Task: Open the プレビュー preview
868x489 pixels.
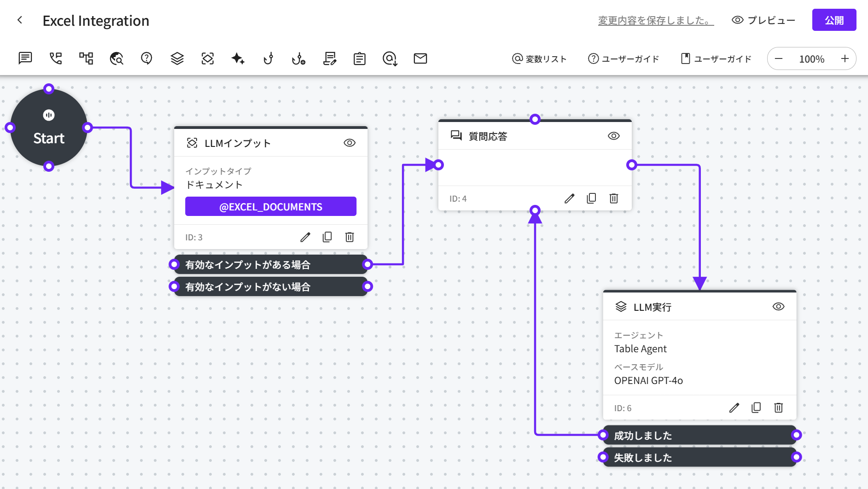Action: (x=763, y=20)
